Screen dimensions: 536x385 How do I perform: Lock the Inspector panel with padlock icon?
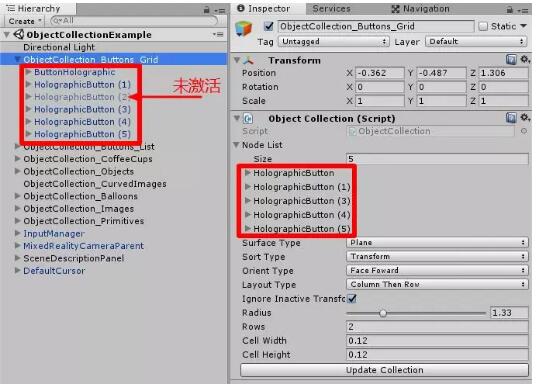click(509, 10)
